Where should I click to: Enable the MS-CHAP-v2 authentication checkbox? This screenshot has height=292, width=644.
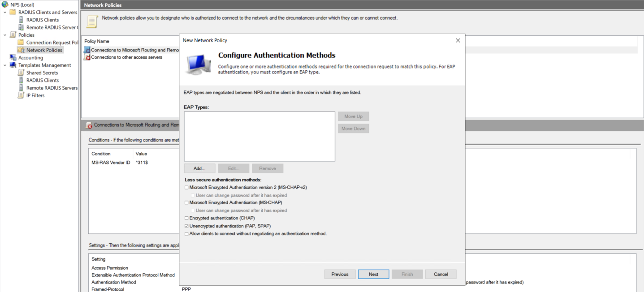pos(186,188)
